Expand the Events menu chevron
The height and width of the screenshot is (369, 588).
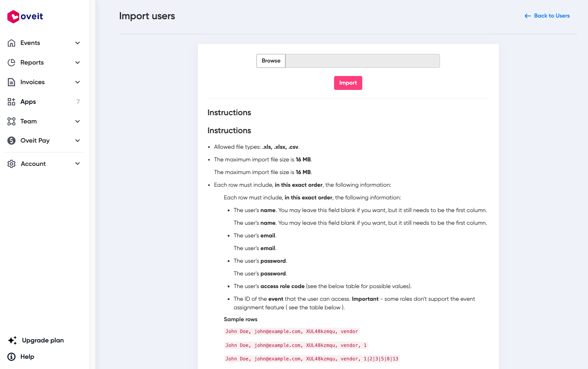(77, 43)
